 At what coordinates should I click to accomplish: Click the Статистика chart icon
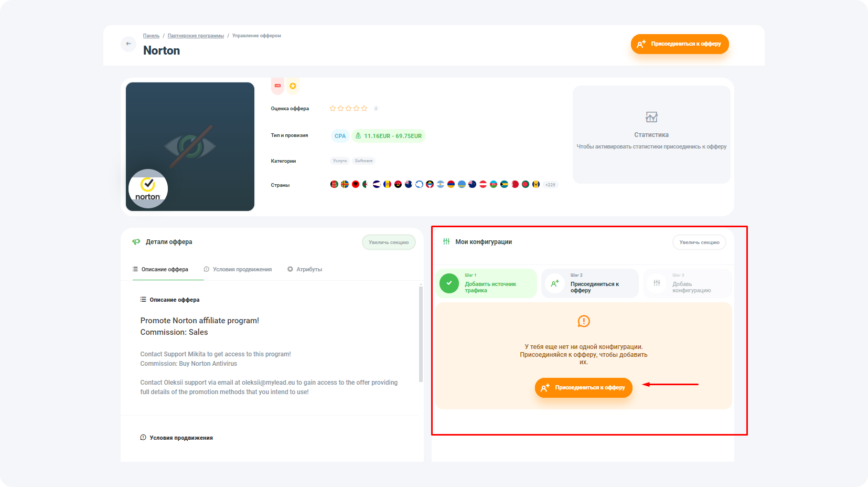point(651,117)
